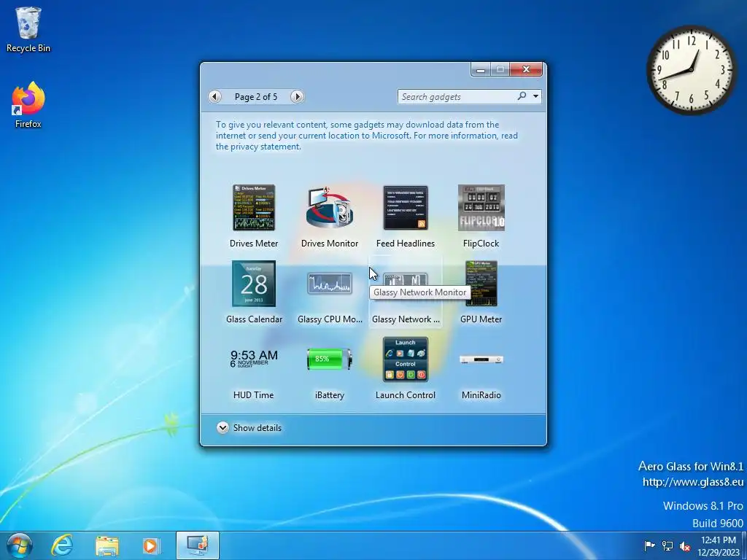
Task: Select the Launch Control gadget icon
Action: 406,359
